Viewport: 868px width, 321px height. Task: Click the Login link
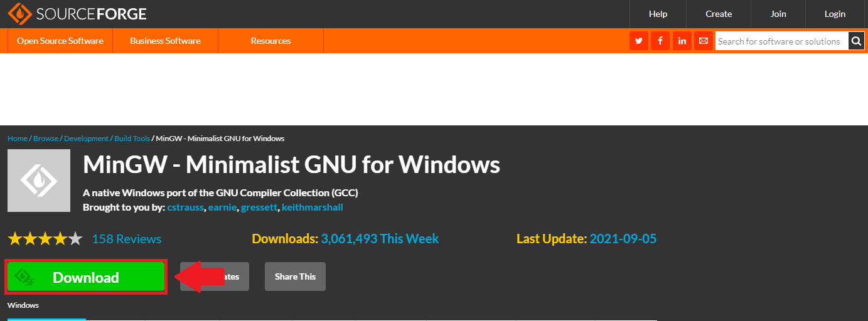(x=835, y=14)
